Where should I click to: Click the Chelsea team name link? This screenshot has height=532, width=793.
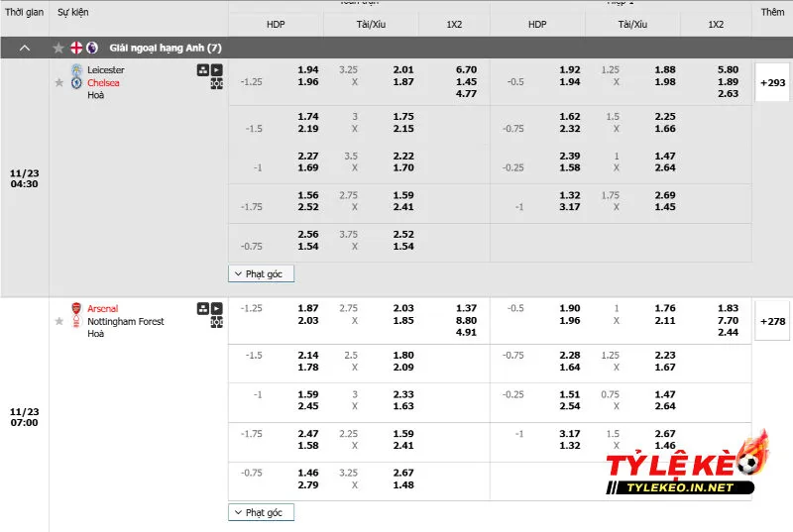[x=103, y=82]
